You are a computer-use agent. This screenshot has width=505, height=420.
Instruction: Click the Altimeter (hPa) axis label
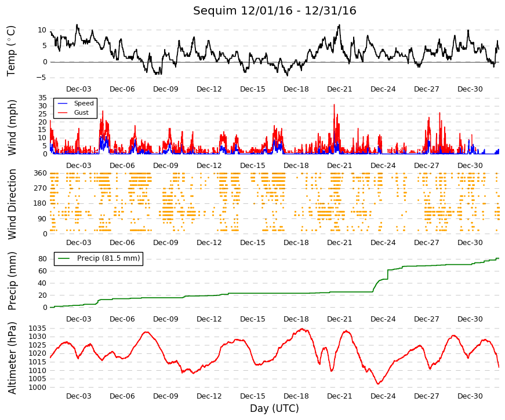[12, 358]
